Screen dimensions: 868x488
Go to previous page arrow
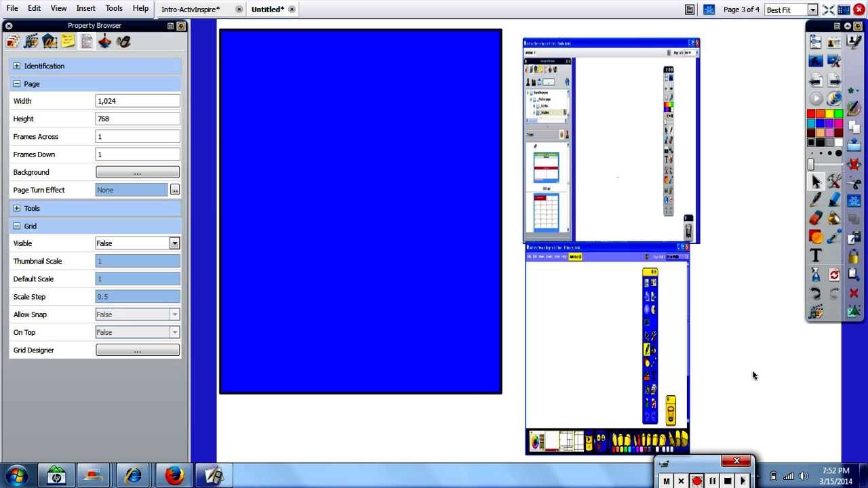pyautogui.click(x=816, y=81)
